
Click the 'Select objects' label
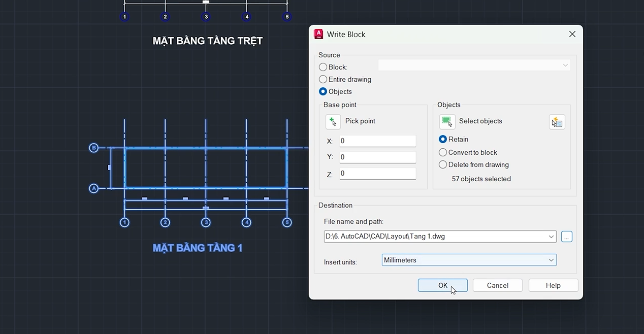click(480, 121)
